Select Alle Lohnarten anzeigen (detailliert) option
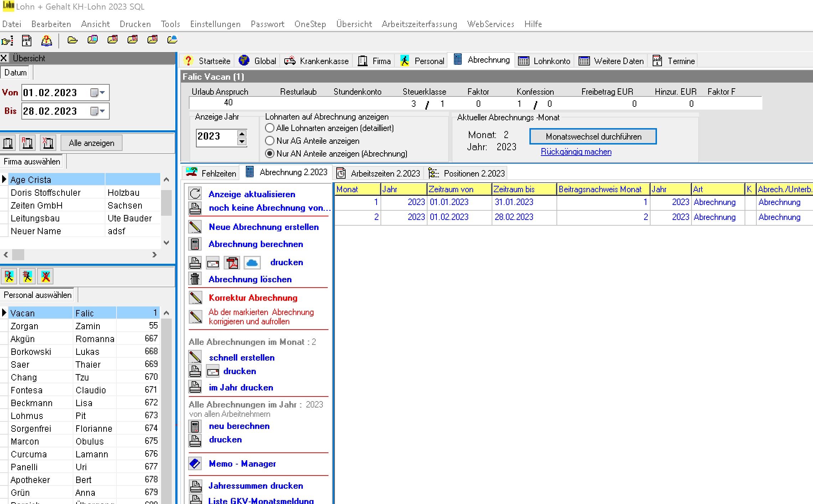813x504 pixels. [270, 128]
